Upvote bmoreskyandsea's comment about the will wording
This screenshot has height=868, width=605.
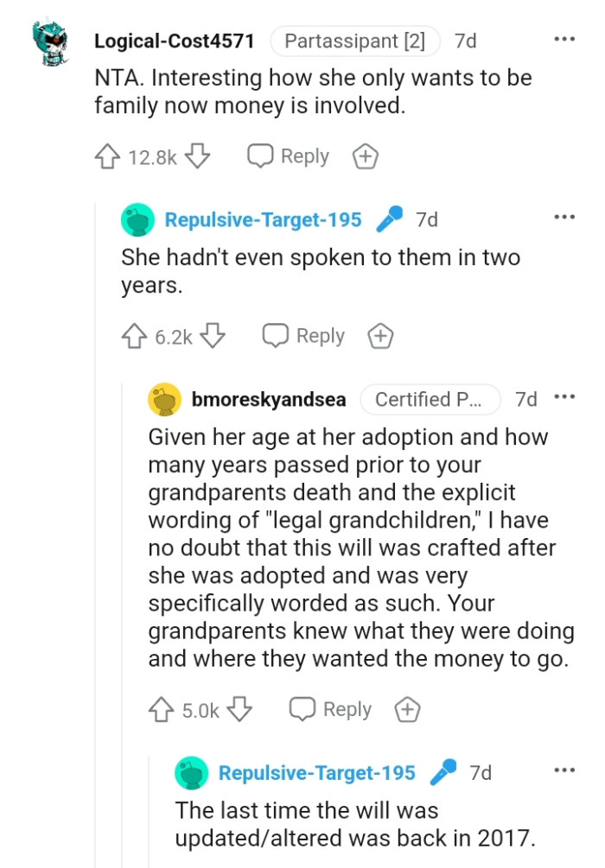click(x=160, y=709)
